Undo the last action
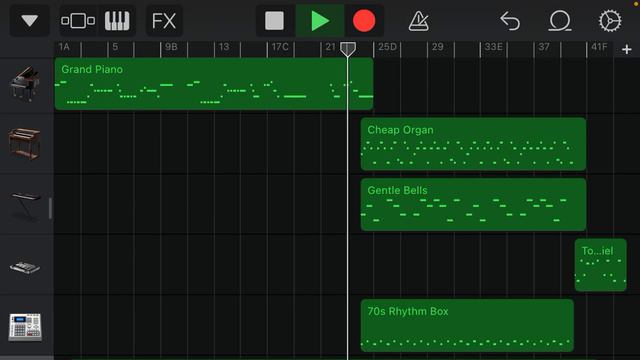The width and height of the screenshot is (640, 360). click(510, 20)
